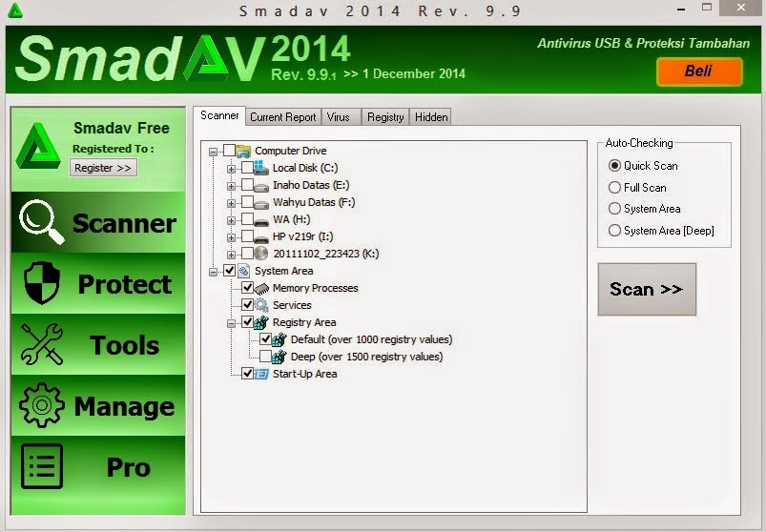Click the list Pro icon
The width and height of the screenshot is (766, 532).
tap(42, 466)
